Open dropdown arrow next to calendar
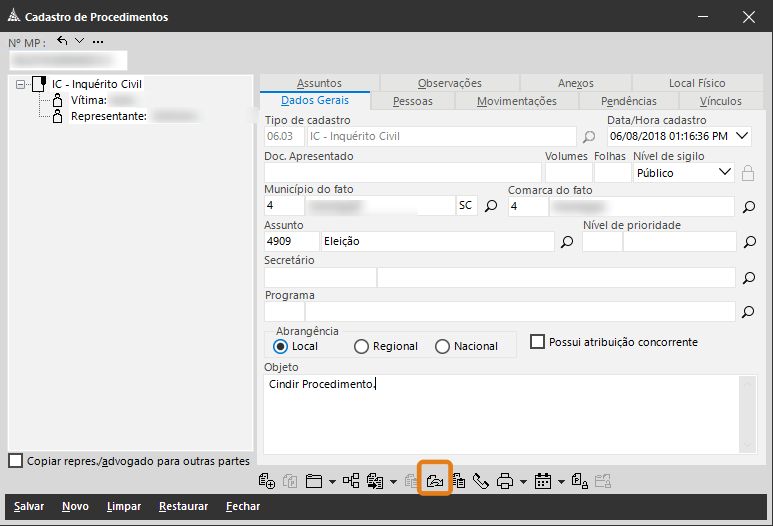Viewport: 773px width, 526px height. tap(561, 482)
